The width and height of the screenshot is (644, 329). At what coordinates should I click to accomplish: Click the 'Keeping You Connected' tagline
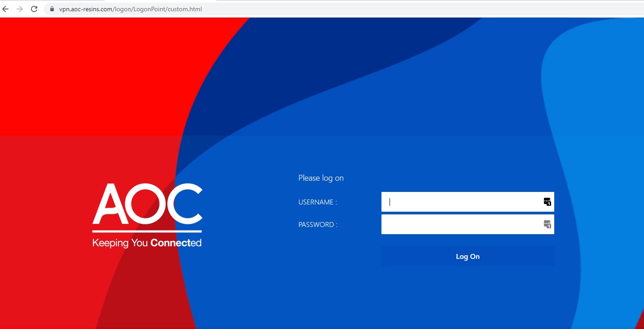point(147,243)
